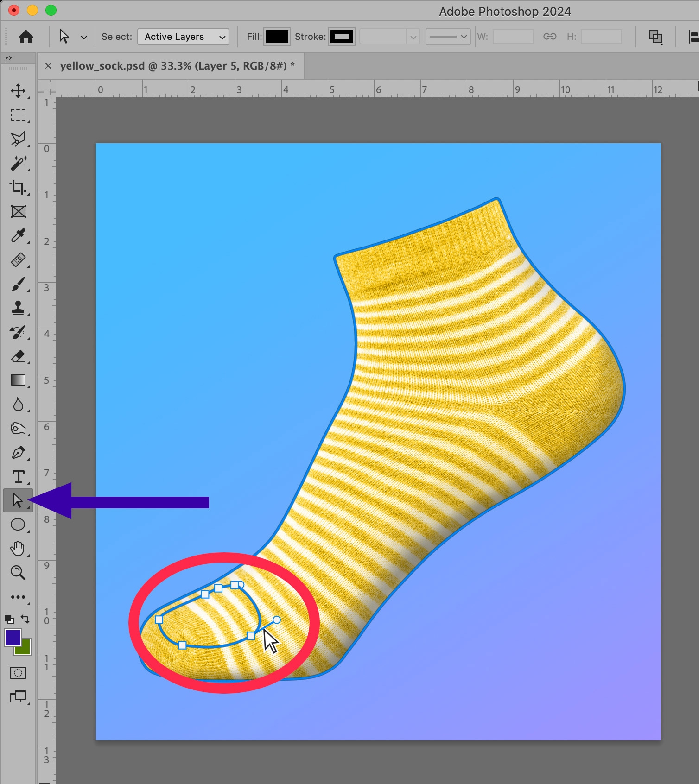Pick the Magic Wand tool
The image size is (699, 784).
coord(18,163)
